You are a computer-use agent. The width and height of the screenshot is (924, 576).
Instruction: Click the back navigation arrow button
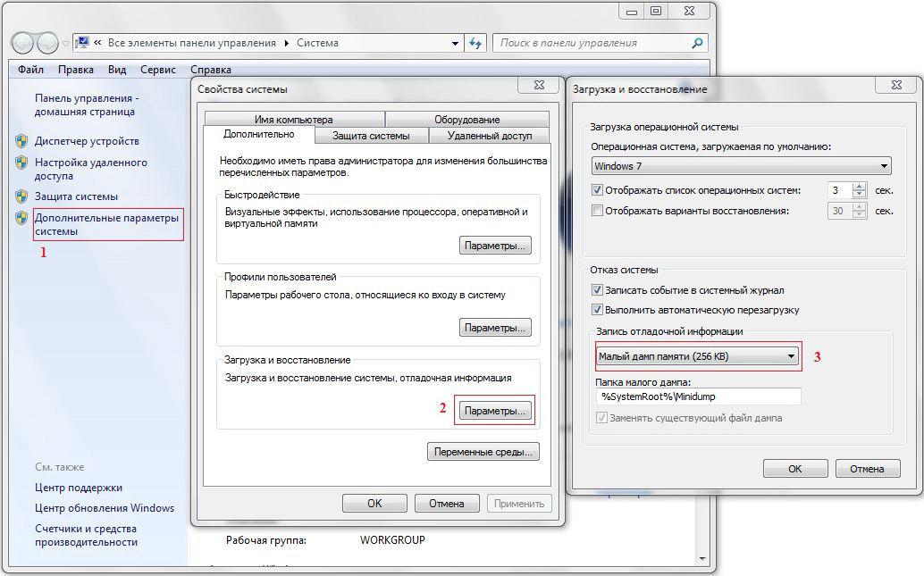tap(23, 43)
